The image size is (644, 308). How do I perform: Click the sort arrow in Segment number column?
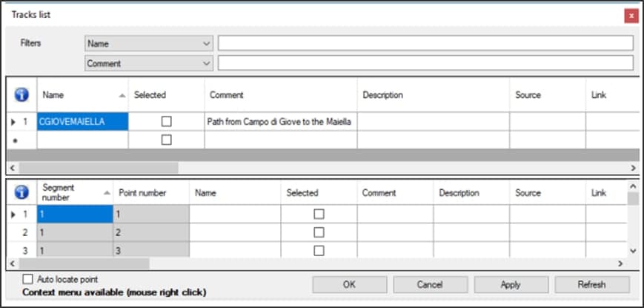coord(107,193)
